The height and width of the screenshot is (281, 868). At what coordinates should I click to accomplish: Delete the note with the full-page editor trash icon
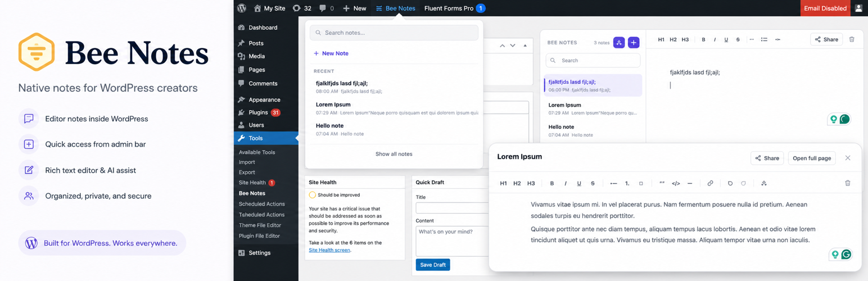(852, 39)
